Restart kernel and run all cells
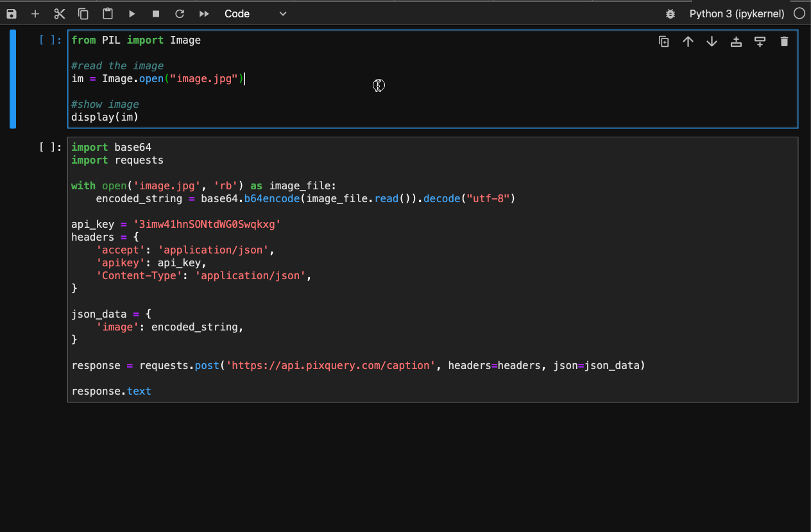The image size is (811, 532). pyautogui.click(x=204, y=13)
